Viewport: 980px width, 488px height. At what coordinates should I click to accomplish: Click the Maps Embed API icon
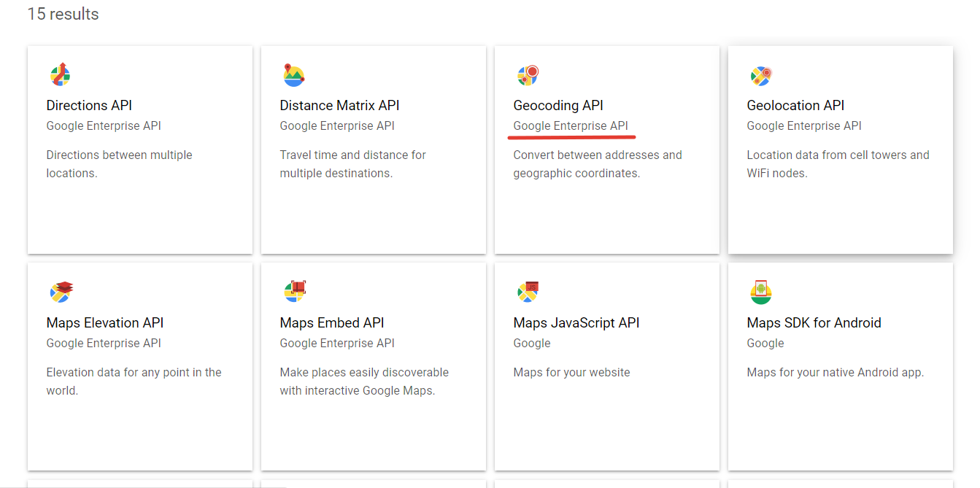pyautogui.click(x=294, y=292)
